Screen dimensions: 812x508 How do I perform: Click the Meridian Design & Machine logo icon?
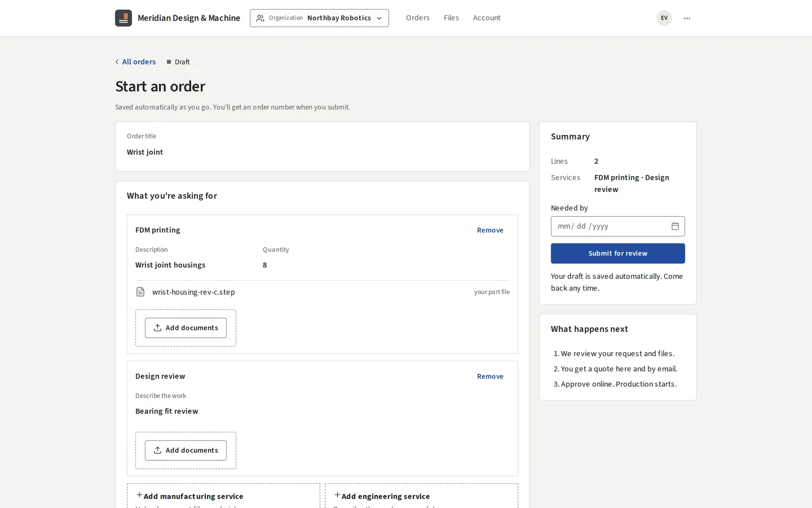tap(123, 18)
